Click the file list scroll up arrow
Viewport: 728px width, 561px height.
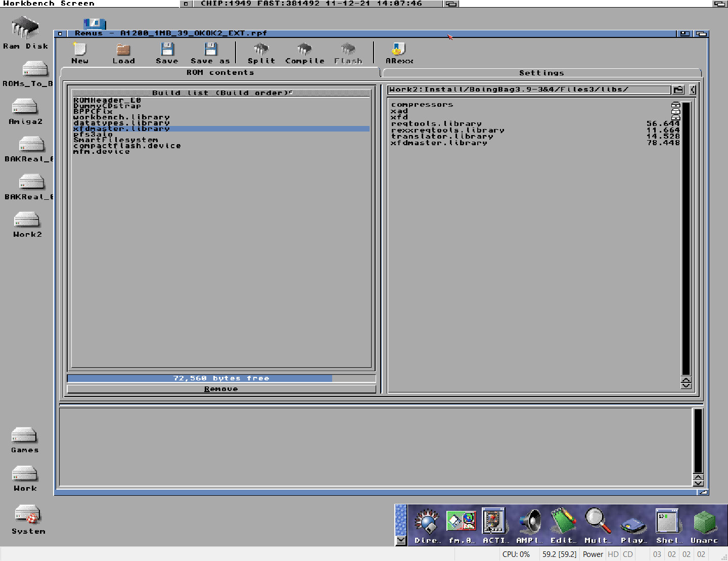[x=686, y=379]
